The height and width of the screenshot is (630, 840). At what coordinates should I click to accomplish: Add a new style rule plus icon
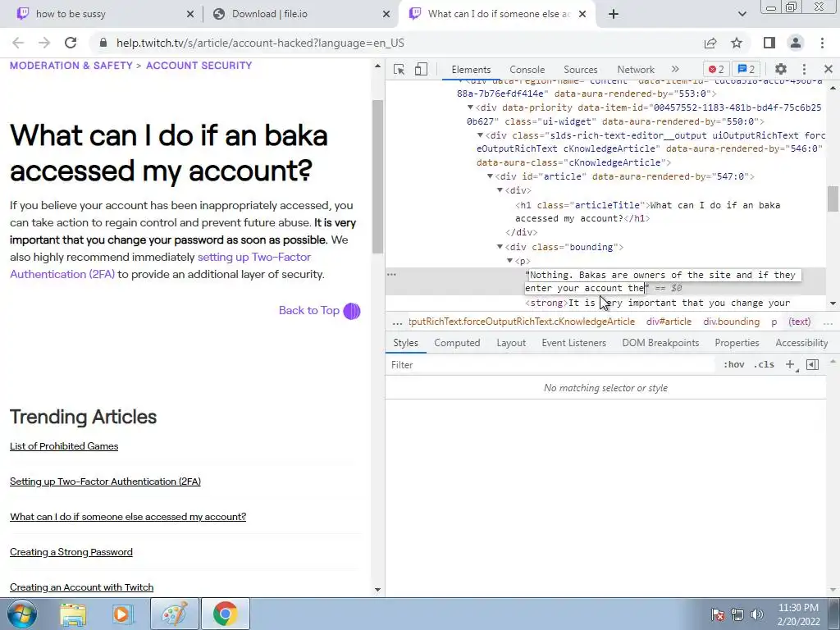coord(790,364)
